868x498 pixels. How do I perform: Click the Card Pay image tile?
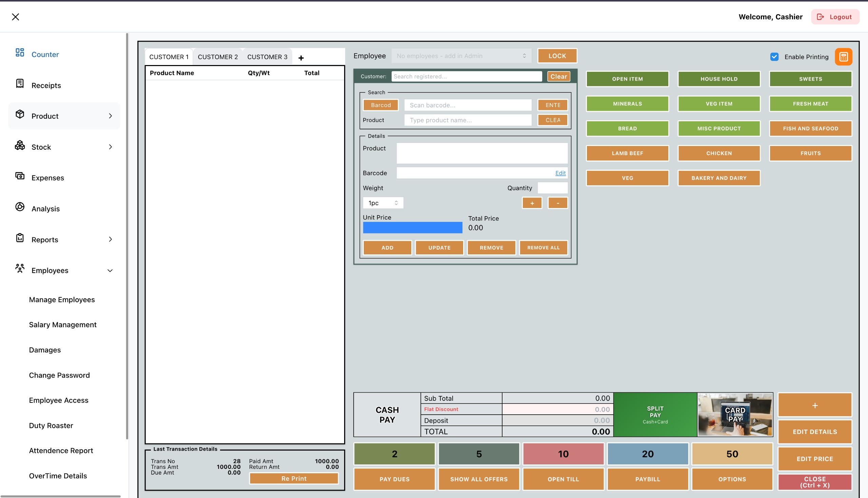coord(735,415)
